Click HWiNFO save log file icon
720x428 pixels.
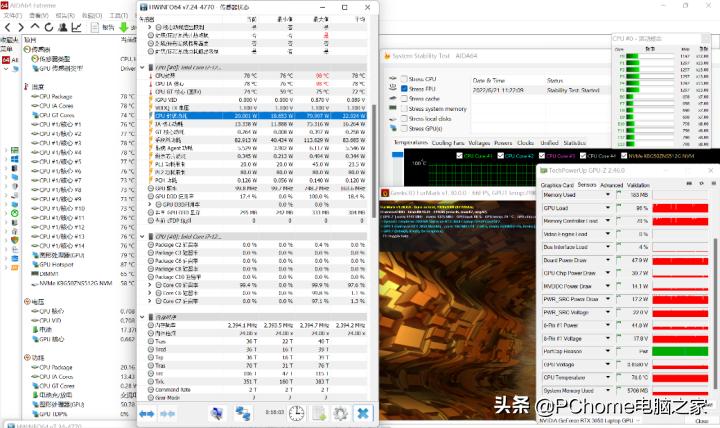319,414
